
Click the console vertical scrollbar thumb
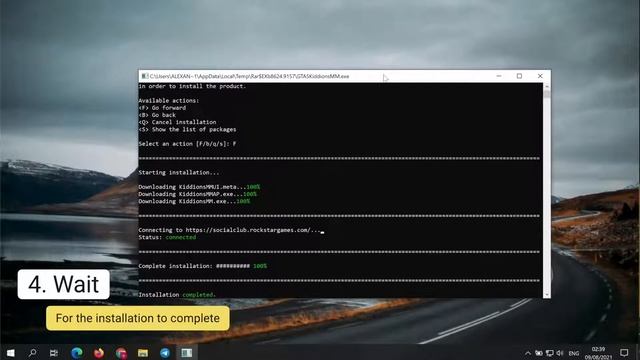point(547,94)
